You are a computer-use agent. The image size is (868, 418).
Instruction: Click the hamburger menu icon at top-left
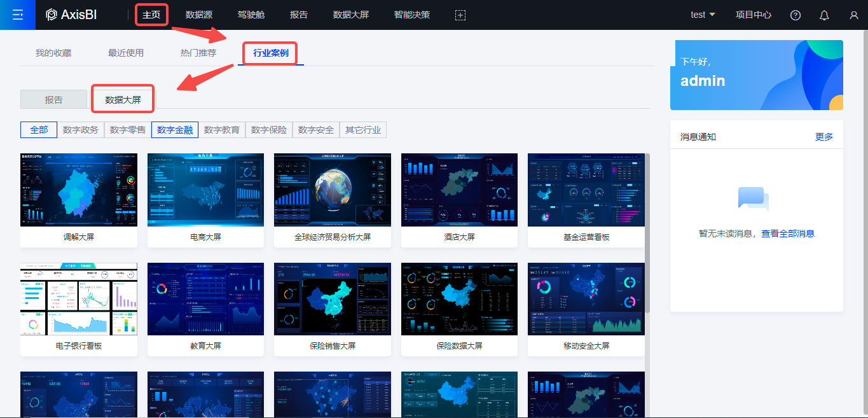(17, 15)
